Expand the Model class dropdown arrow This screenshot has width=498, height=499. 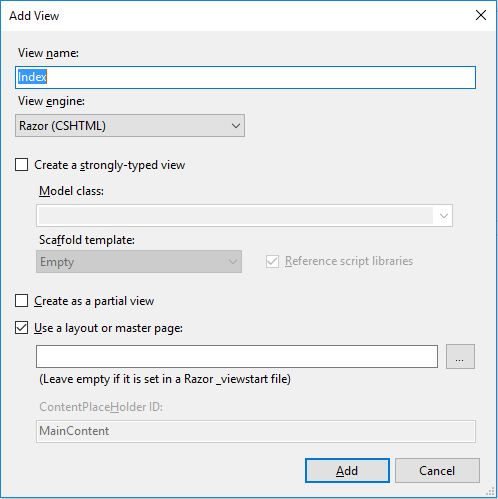coord(444,216)
